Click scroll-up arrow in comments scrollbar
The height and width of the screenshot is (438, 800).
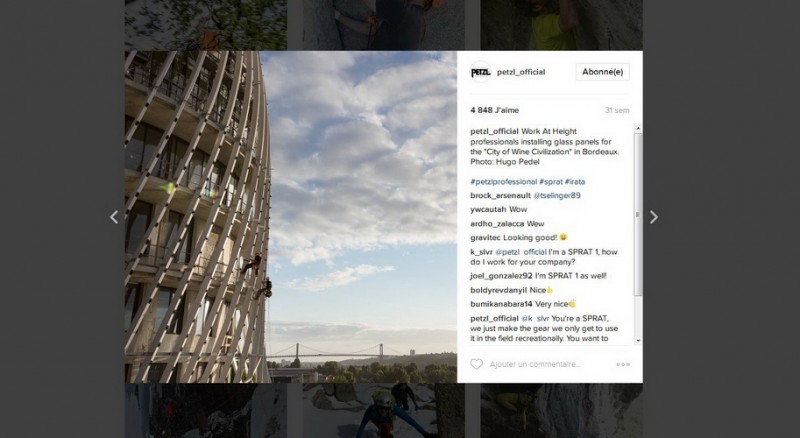(x=638, y=129)
